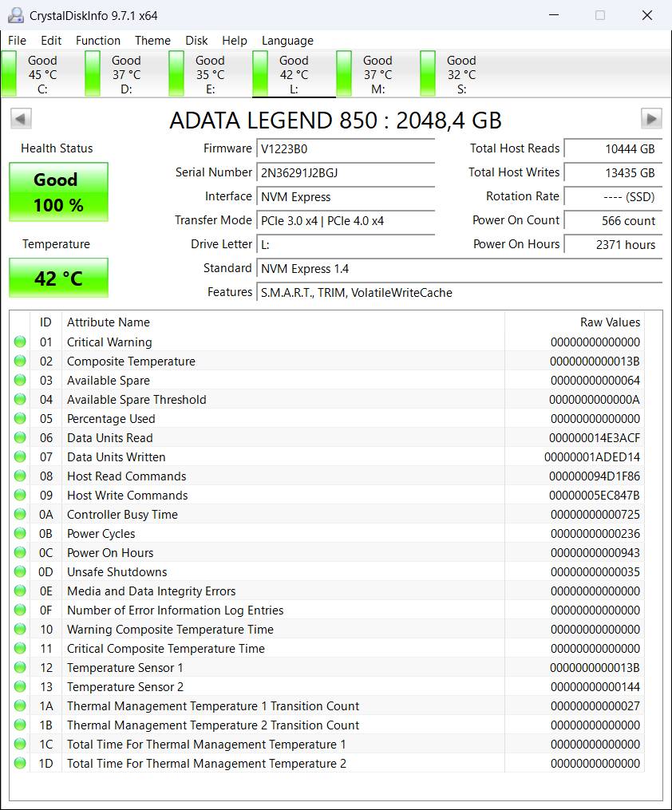Go to previous disk with left arrow

point(21,119)
